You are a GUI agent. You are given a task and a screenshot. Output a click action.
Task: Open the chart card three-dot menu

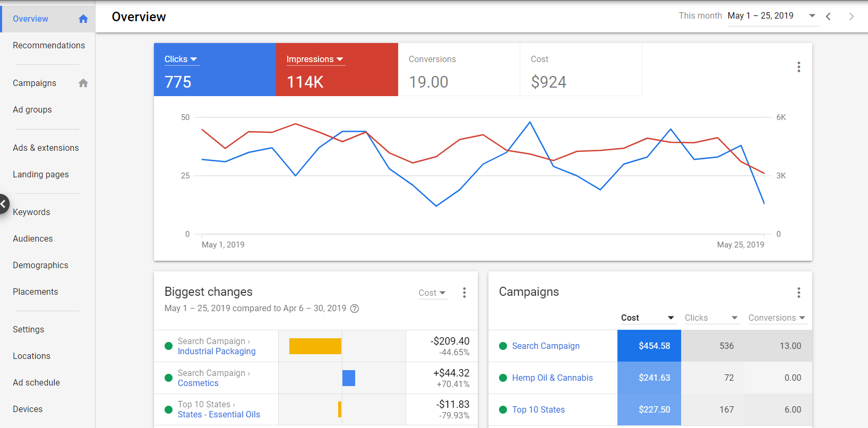pyautogui.click(x=798, y=67)
